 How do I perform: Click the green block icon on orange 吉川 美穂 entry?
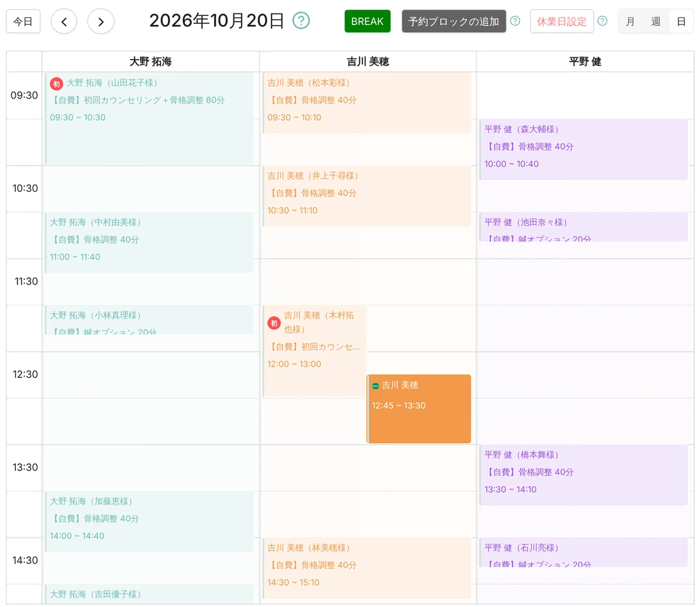pos(376,386)
